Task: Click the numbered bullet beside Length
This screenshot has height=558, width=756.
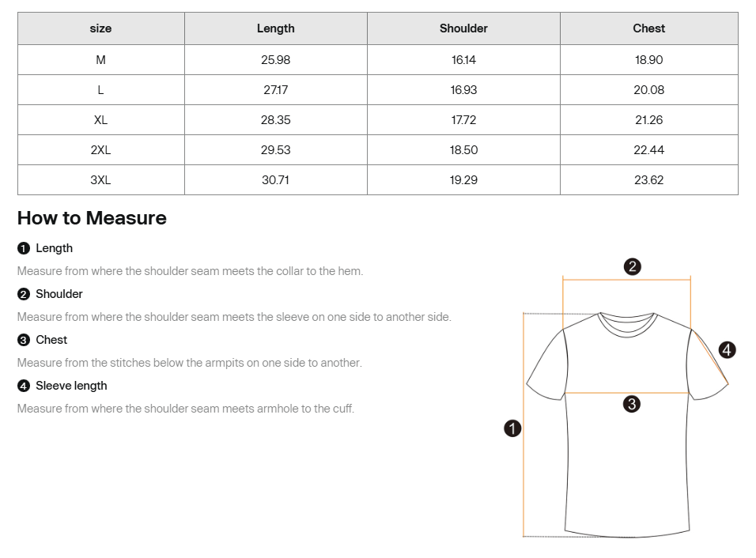Action: click(24, 248)
